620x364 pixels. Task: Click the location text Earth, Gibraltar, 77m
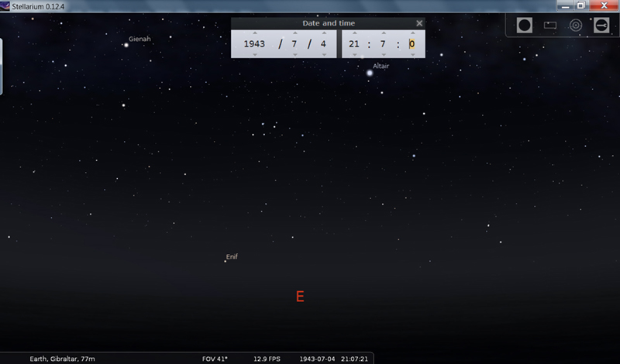62,359
